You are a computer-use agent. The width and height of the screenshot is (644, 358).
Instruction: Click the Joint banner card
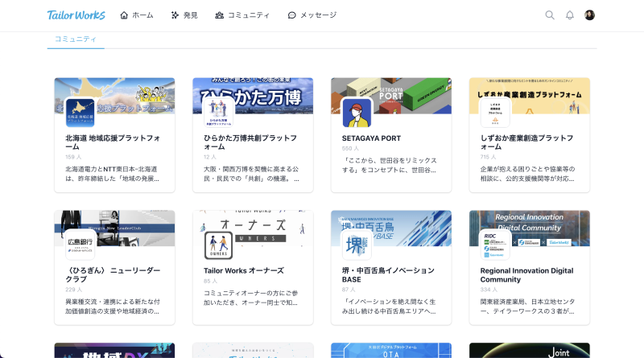pyautogui.click(x=530, y=351)
